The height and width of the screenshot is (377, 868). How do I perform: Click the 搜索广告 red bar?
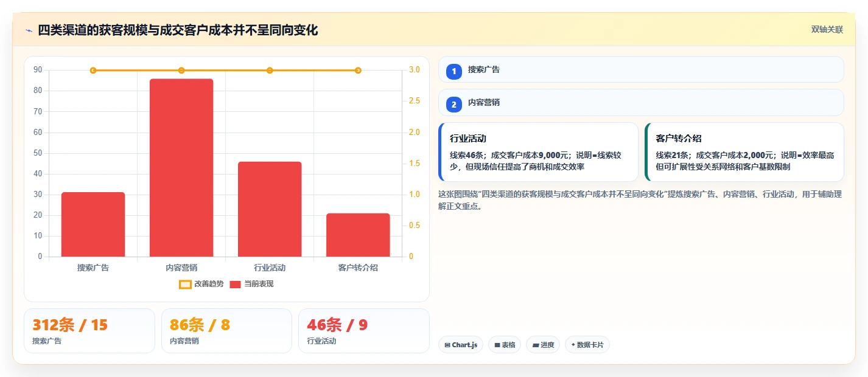pos(93,224)
